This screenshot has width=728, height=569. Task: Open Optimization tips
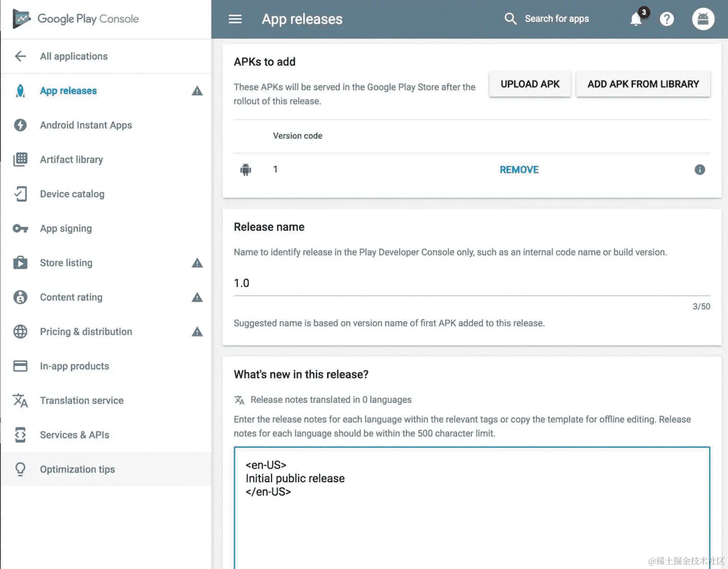[x=77, y=469]
